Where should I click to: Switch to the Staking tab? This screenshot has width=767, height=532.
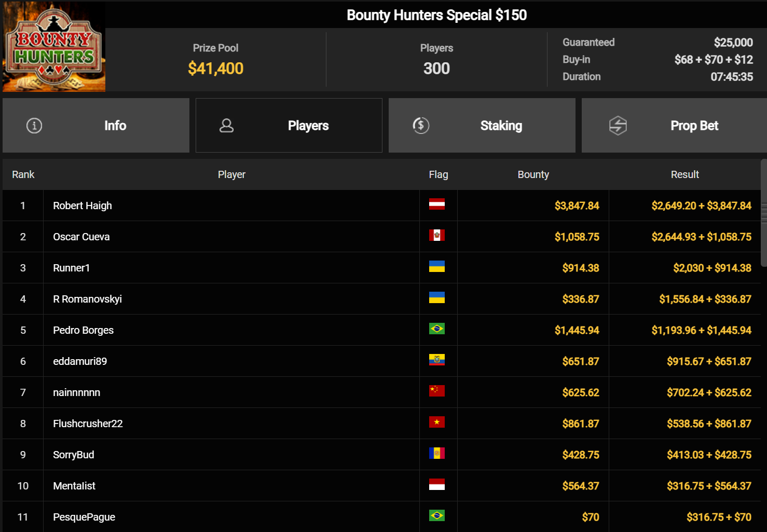(482, 126)
